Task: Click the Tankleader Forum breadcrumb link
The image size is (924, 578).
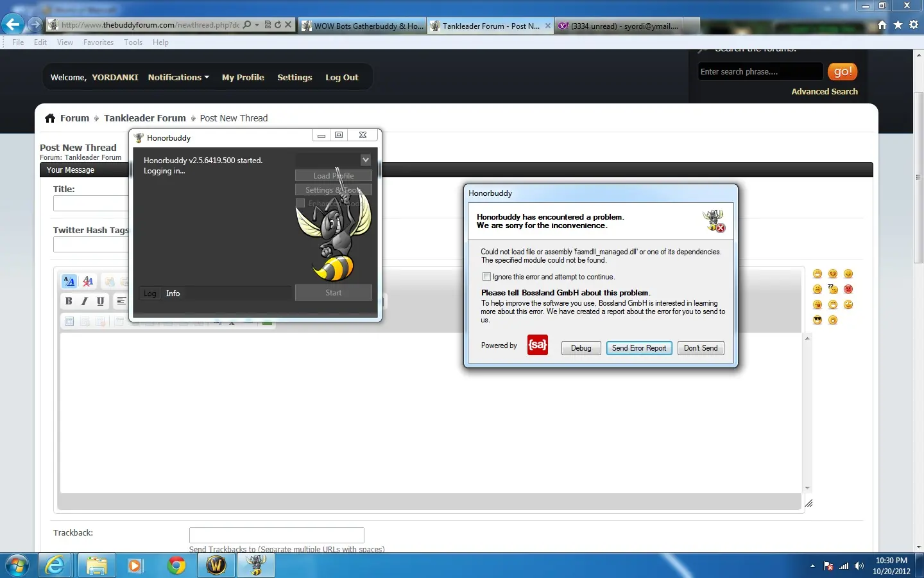Action: [x=145, y=118]
